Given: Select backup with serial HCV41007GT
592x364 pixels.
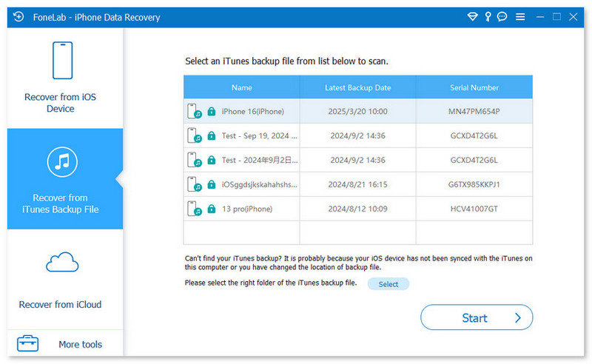Looking at the screenshot, I should click(x=474, y=209).
